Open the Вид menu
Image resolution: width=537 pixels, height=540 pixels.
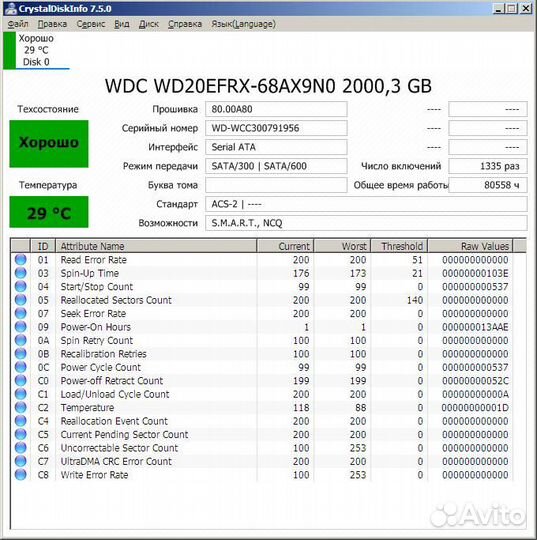122,24
